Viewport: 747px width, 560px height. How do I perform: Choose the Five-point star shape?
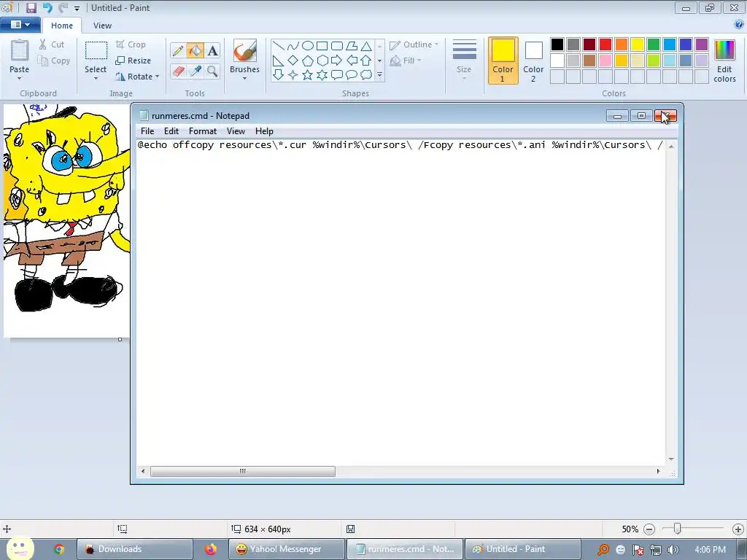coord(308,75)
